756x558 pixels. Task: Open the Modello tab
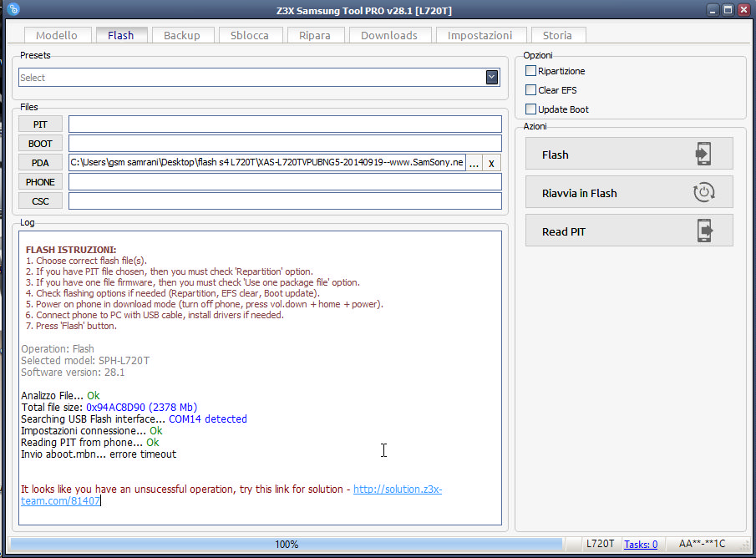[57, 35]
